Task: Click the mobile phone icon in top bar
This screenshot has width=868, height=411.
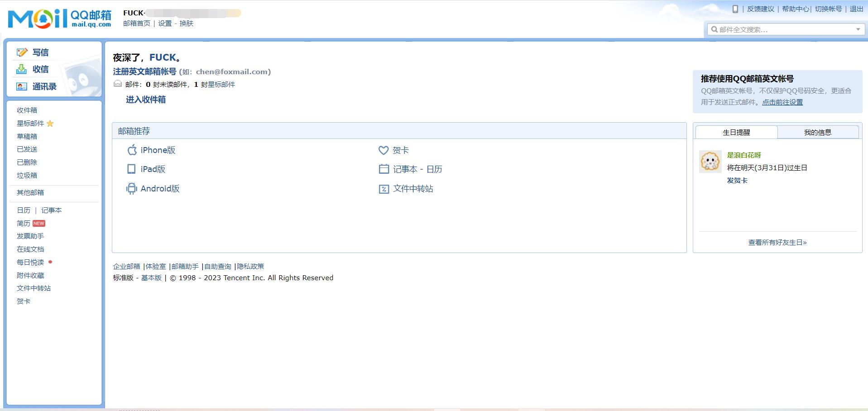Action: tap(735, 9)
